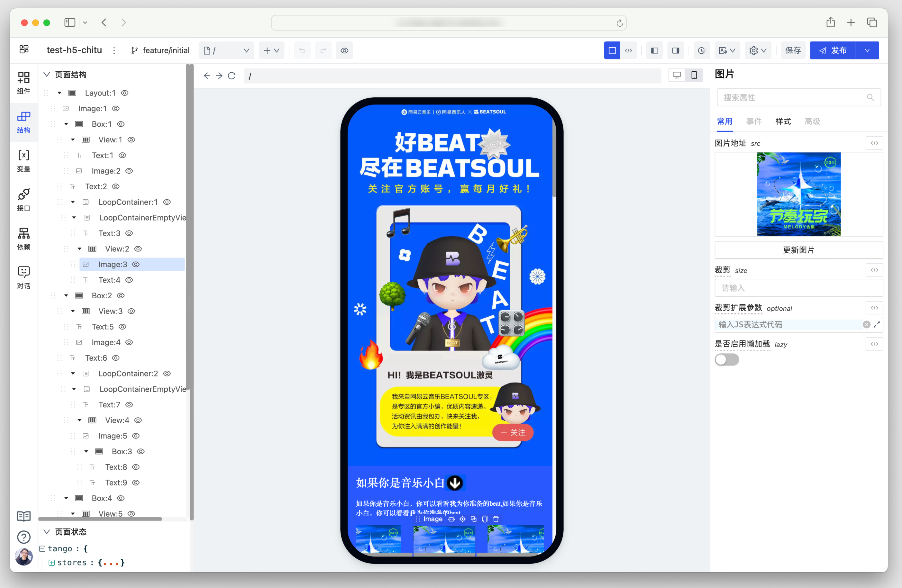Open more options beside test-h5-chitu
Screen dimensions: 902x588
[x=114, y=50]
